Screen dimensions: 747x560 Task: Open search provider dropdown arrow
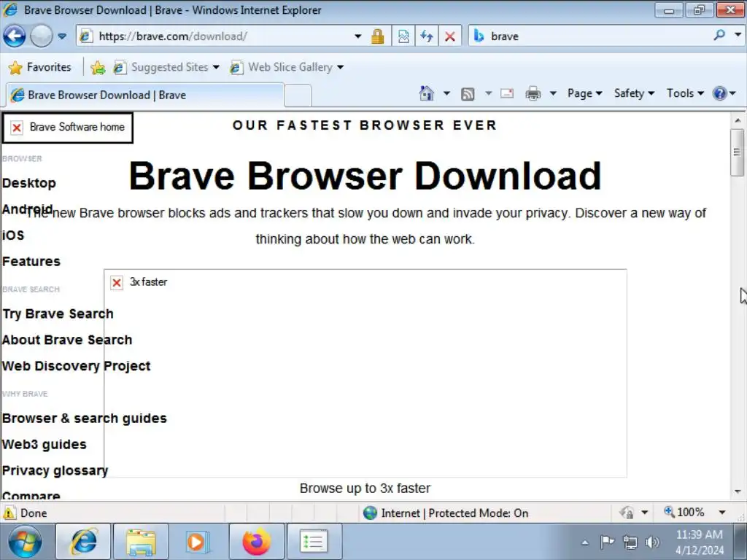[x=738, y=35]
